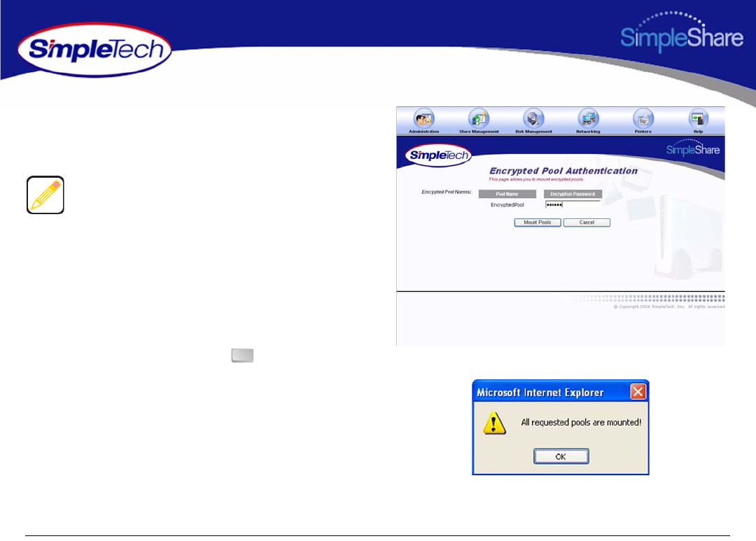Open the Printers icon

click(x=643, y=120)
